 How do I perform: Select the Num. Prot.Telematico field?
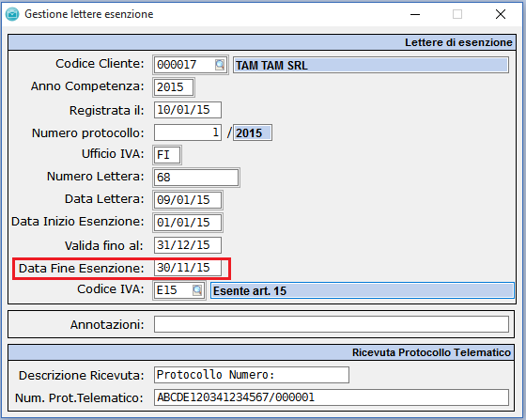[x=332, y=397]
